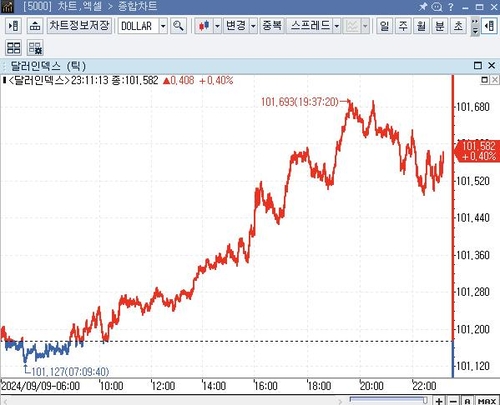Click the 101,520 price axis label
The image size is (500, 405).
(x=473, y=181)
